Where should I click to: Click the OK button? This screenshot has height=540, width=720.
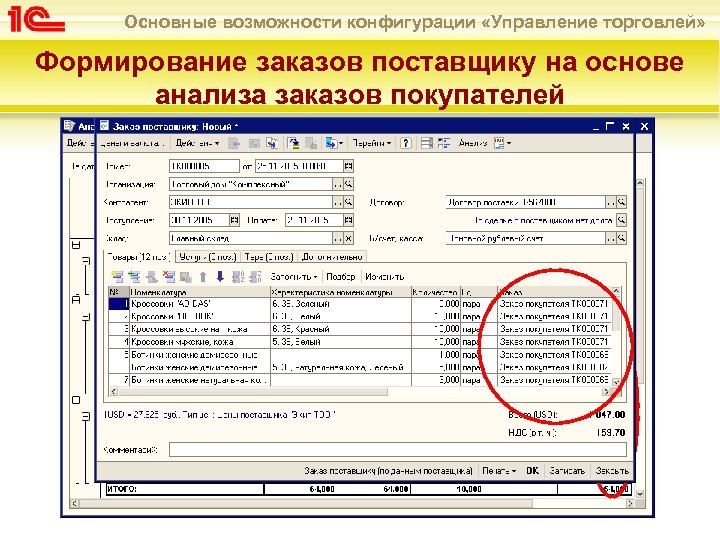[x=532, y=471]
